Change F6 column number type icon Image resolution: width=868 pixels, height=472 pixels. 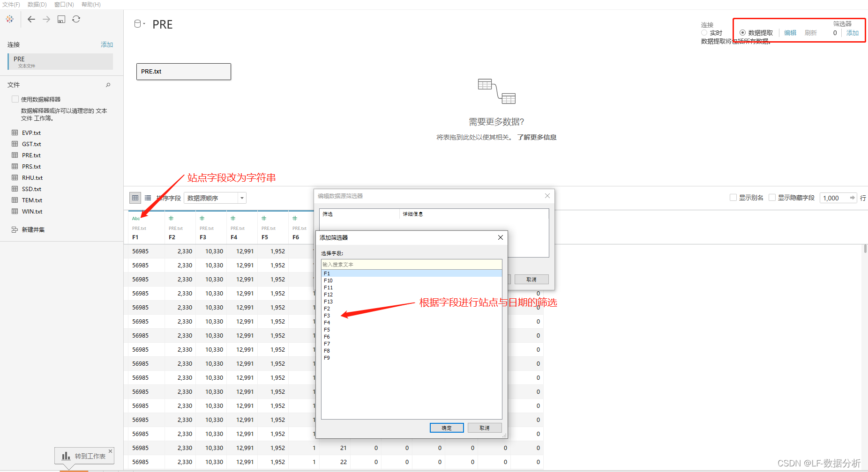[x=295, y=218]
